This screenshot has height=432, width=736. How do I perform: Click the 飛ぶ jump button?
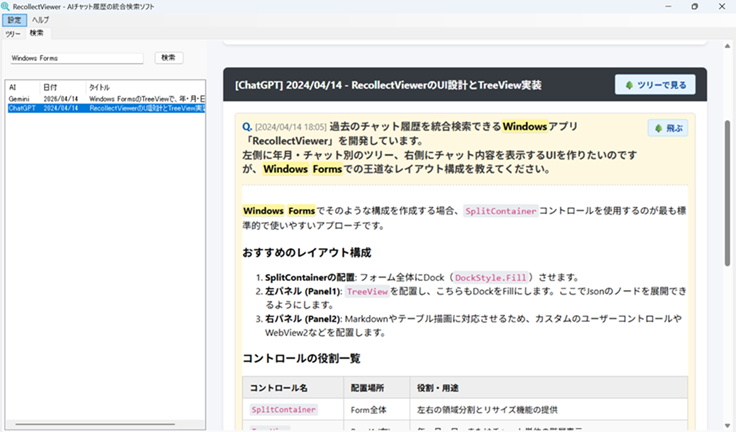coord(668,128)
